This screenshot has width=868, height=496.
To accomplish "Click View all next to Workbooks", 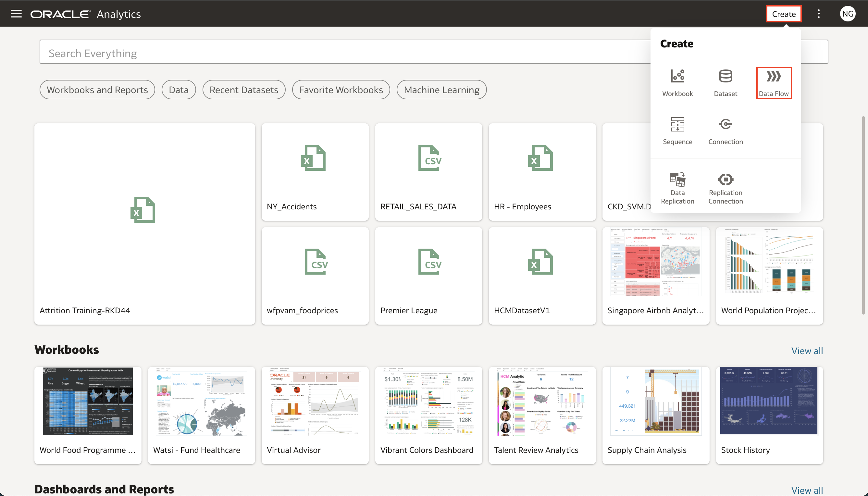I will click(x=807, y=351).
